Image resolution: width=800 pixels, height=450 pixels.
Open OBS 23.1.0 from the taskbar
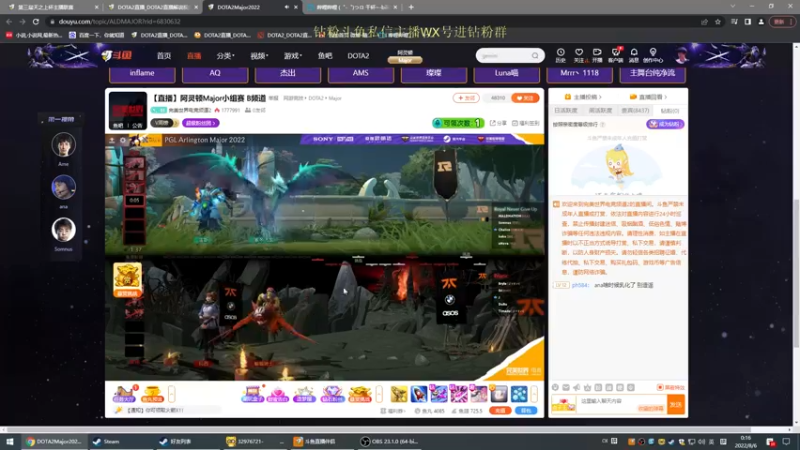pos(389,442)
